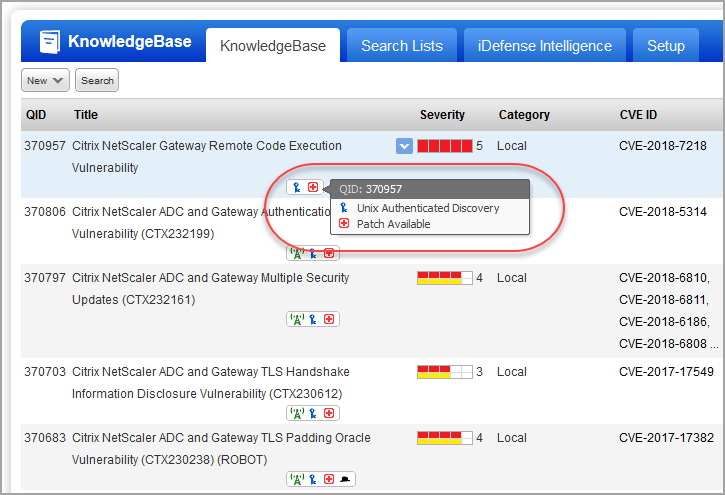Click remote discovery antenna icon for QID 370683
The width and height of the screenshot is (725, 495).
point(297,479)
